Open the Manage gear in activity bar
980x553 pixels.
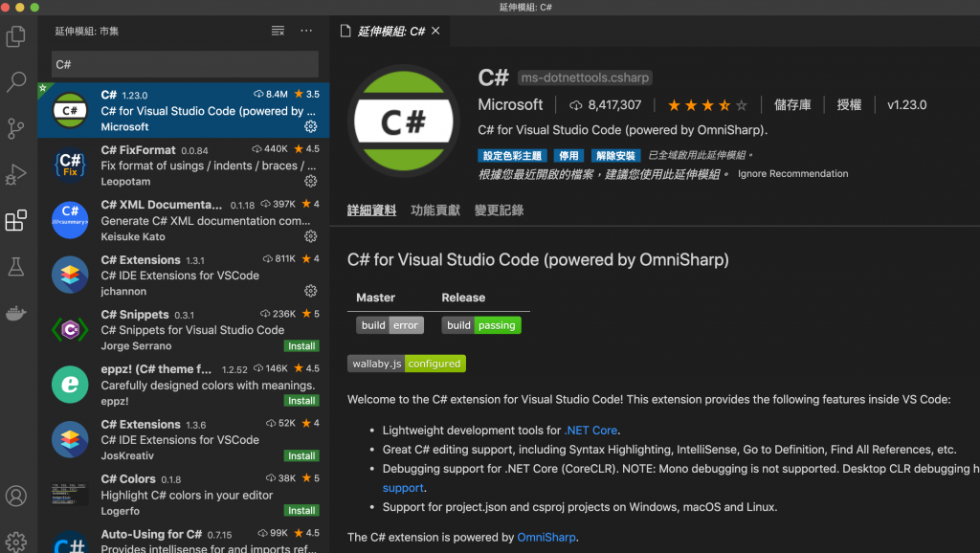pos(15,542)
